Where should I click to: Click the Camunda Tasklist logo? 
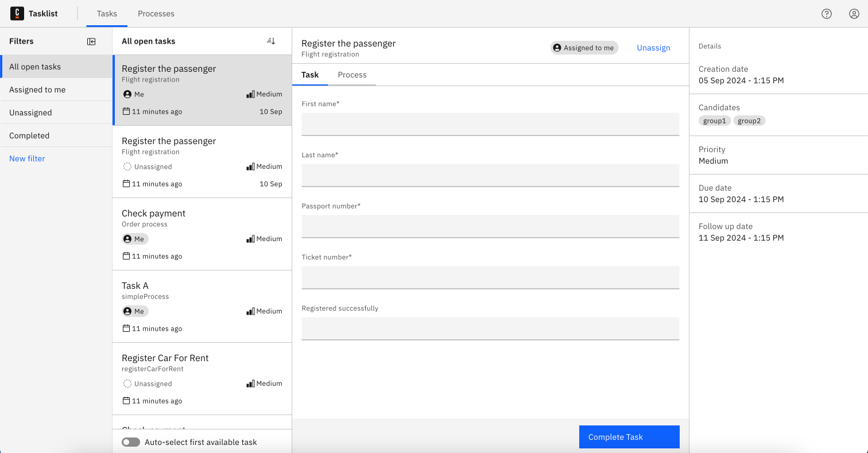[17, 13]
